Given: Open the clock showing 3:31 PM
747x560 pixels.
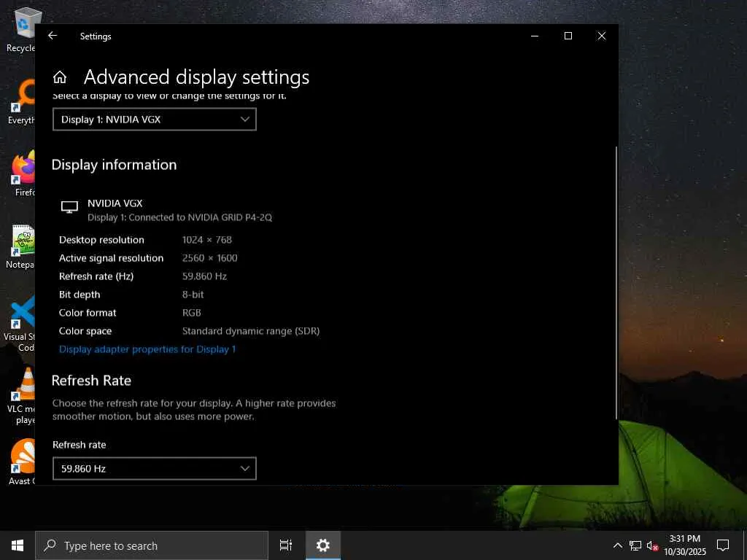Looking at the screenshot, I should 684,545.
